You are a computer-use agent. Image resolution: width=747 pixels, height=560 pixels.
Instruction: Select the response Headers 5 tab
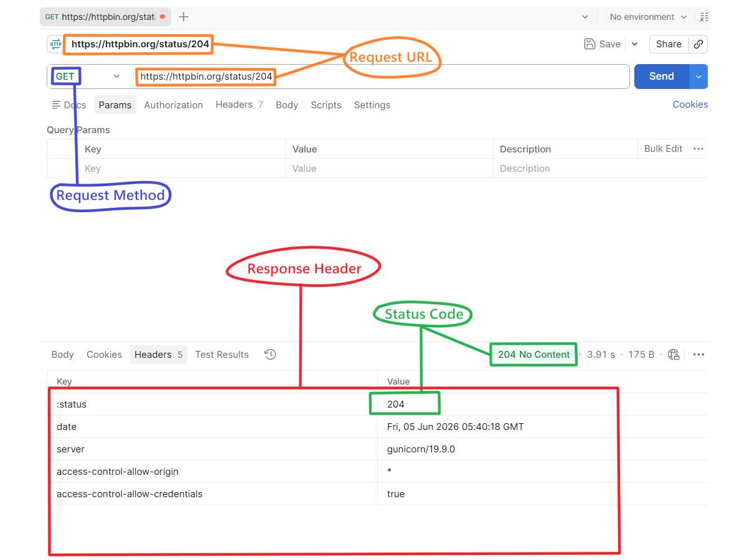tap(159, 354)
